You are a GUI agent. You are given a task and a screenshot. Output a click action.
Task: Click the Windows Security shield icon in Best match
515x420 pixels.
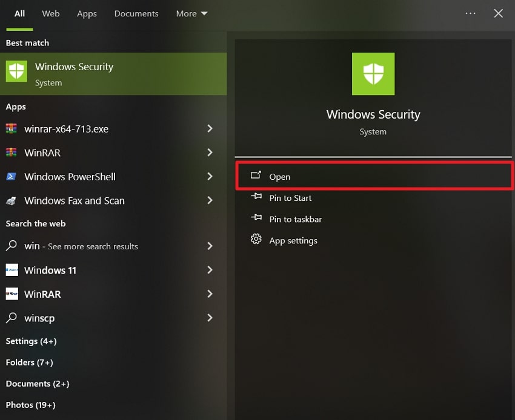(x=16, y=71)
